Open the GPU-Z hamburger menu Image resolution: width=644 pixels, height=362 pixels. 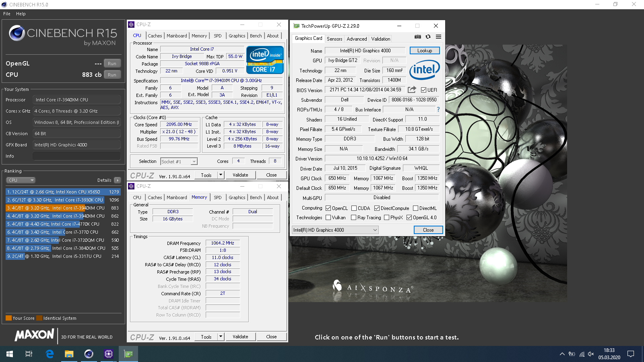pos(438,37)
